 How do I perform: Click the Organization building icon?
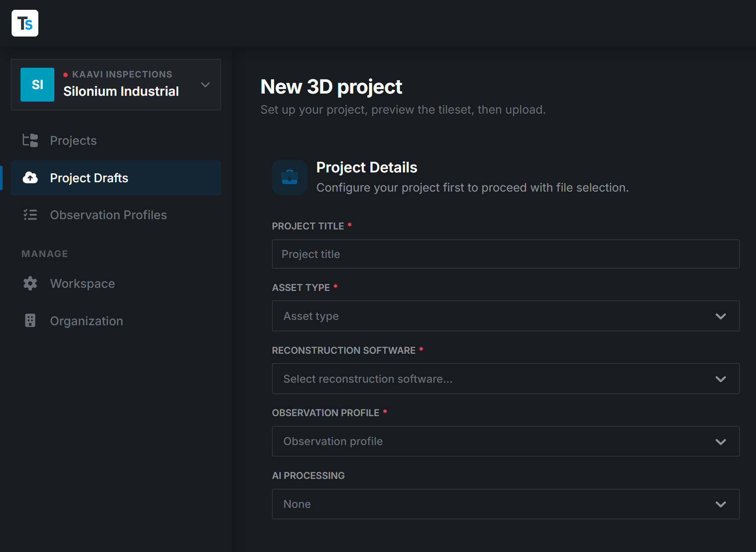point(30,321)
